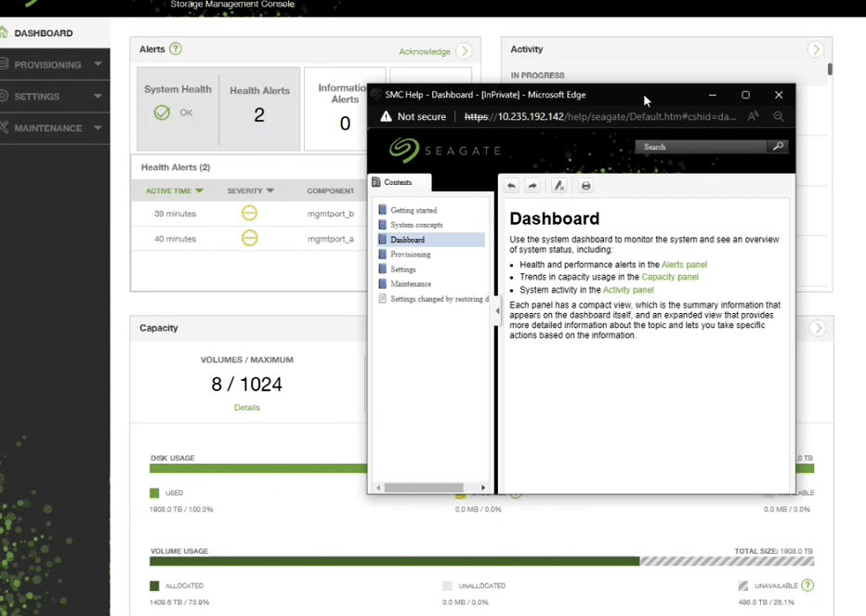Select the Health Alerts tab
The image size is (866, 616).
click(259, 109)
